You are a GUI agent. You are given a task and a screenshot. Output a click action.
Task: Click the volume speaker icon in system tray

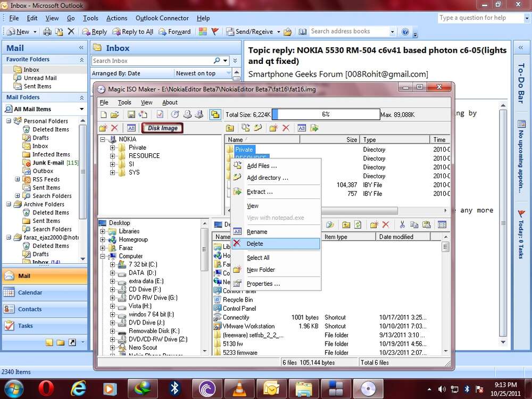click(442, 389)
